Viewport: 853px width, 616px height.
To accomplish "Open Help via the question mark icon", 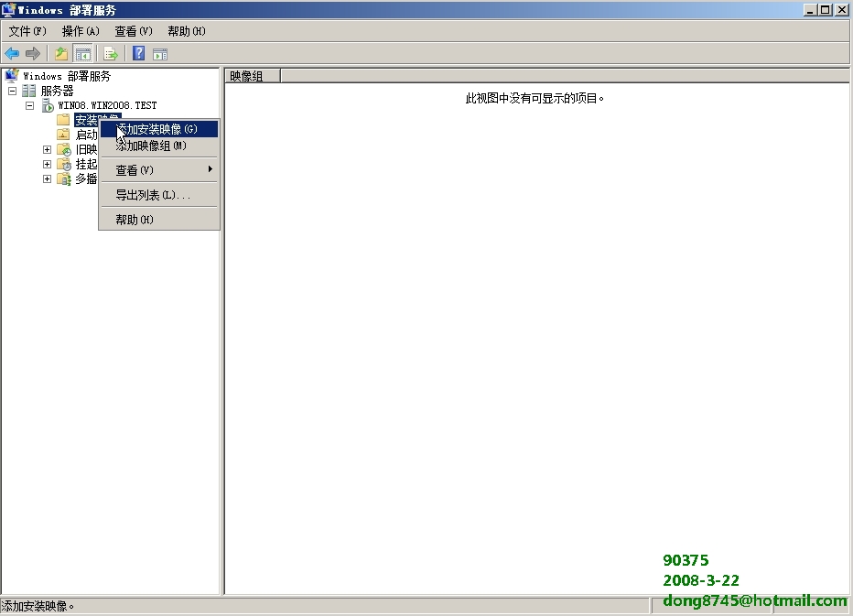I will [139, 53].
